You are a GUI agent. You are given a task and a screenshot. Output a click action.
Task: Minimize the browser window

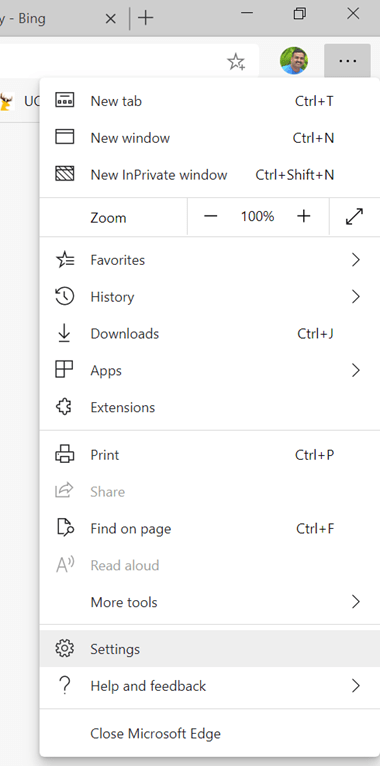tap(247, 14)
